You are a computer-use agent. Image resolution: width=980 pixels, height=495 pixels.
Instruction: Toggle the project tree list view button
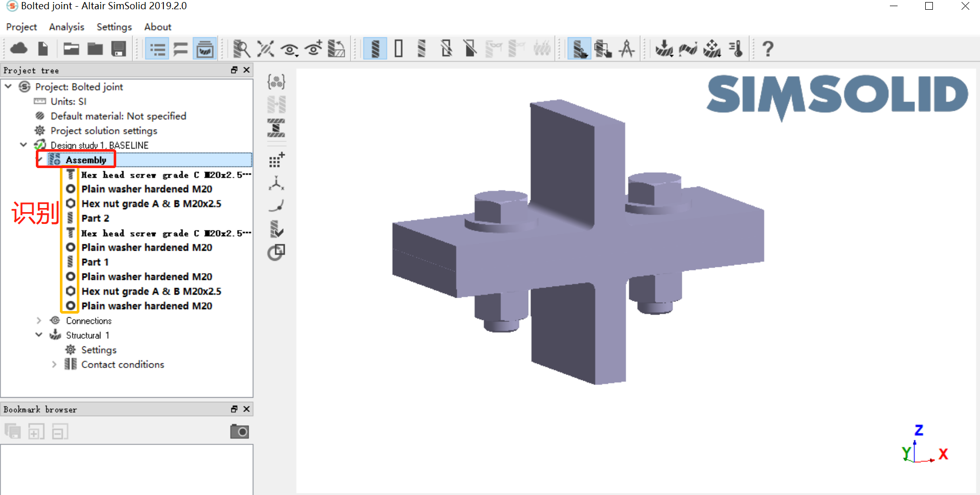coord(157,49)
